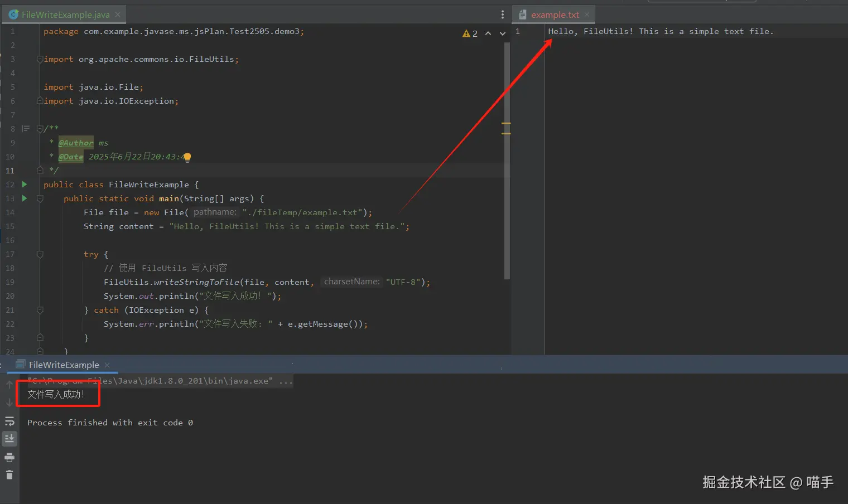
Task: Toggle scroll to end in the Run console
Action: (9, 439)
